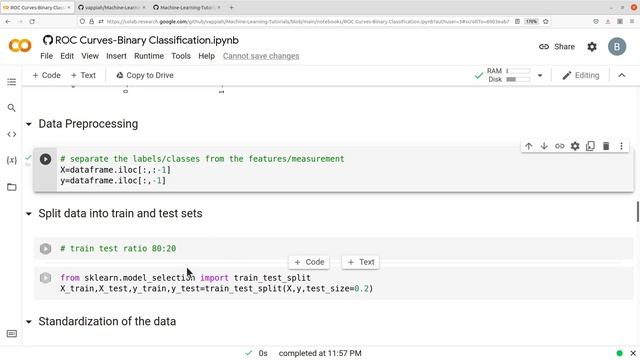Open the Help menu
The height and width of the screenshot is (360, 640).
pyautogui.click(x=207, y=56)
